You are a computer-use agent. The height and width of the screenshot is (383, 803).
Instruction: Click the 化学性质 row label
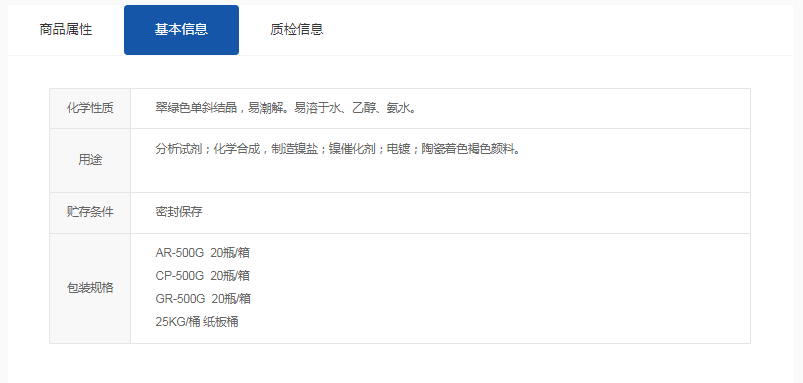[90, 109]
